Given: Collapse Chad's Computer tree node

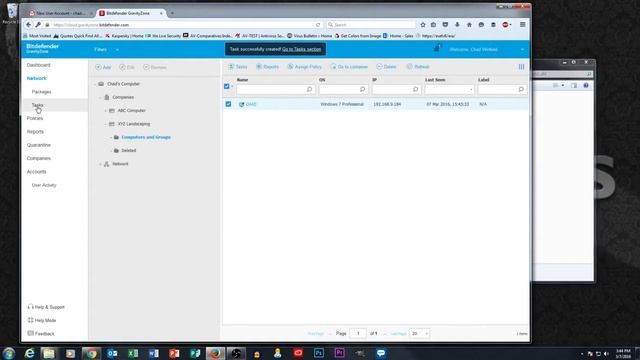Looking at the screenshot, I should pyautogui.click(x=95, y=84).
